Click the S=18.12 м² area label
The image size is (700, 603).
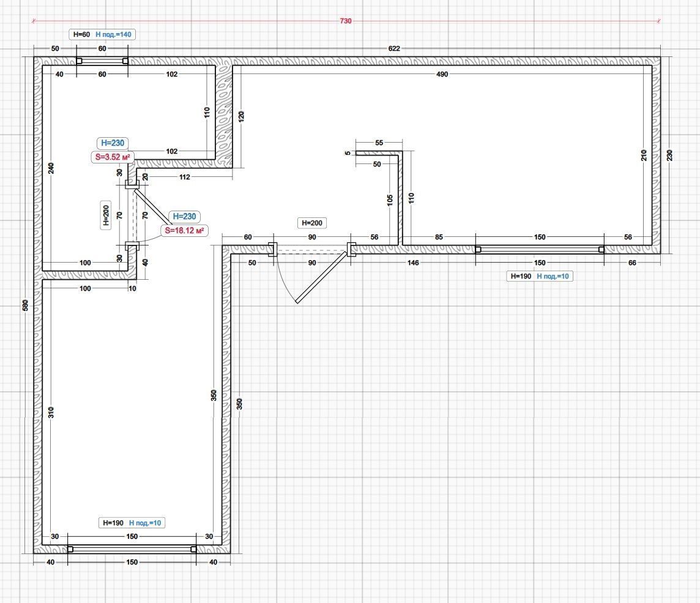coord(184,231)
